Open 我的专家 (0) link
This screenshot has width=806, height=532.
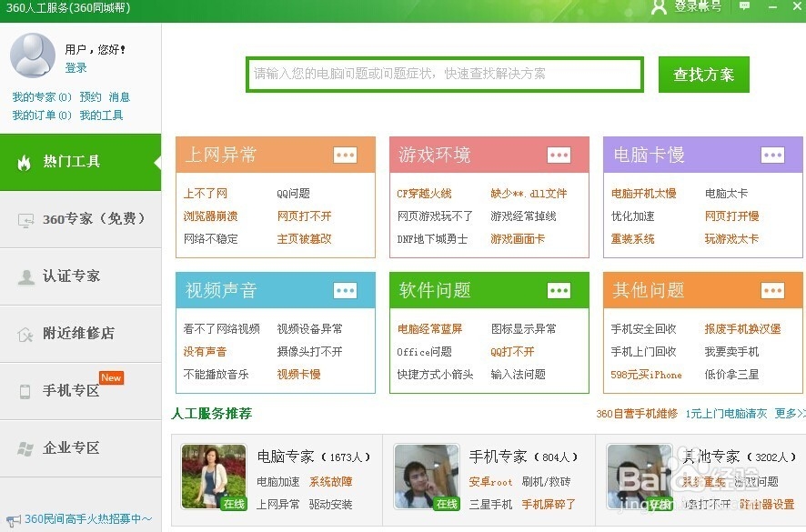pos(42,97)
